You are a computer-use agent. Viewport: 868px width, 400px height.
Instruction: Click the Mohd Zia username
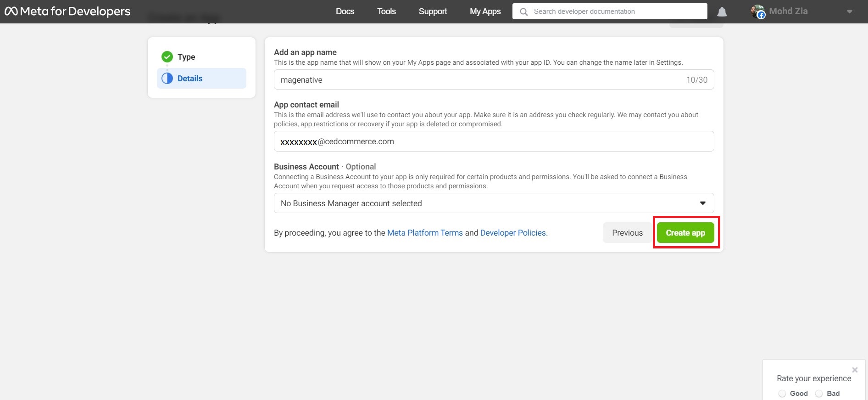tap(788, 11)
